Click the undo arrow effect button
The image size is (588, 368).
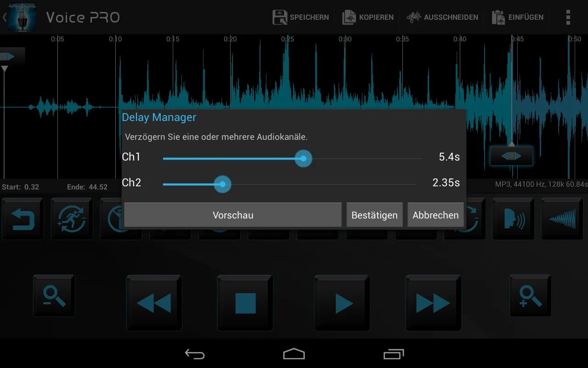[x=23, y=219]
